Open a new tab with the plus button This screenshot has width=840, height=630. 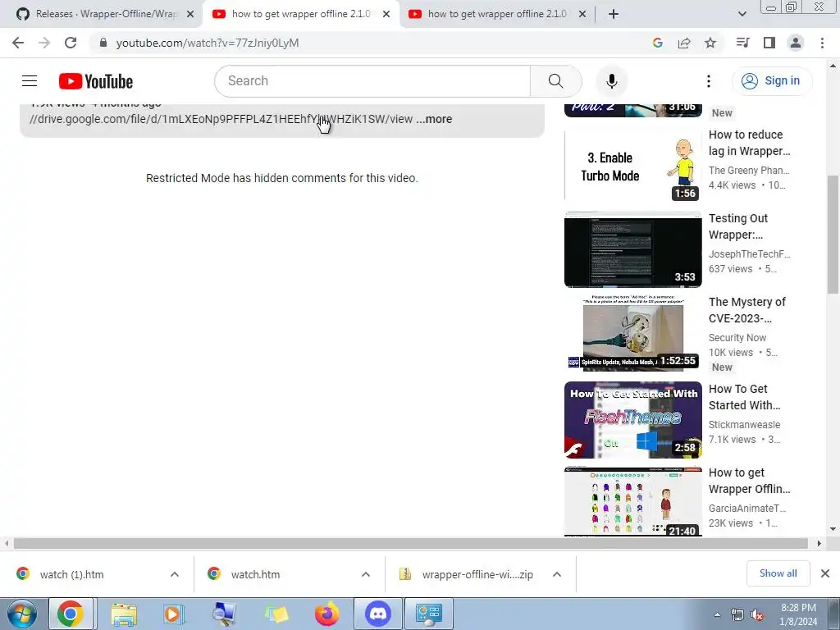coord(614,15)
